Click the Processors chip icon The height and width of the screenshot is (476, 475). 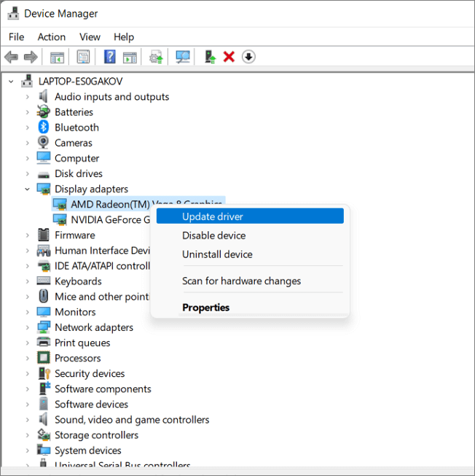click(44, 358)
